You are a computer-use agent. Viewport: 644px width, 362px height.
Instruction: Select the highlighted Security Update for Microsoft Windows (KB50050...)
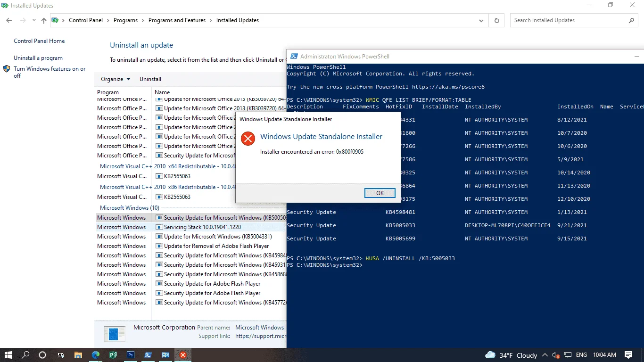coord(191,218)
